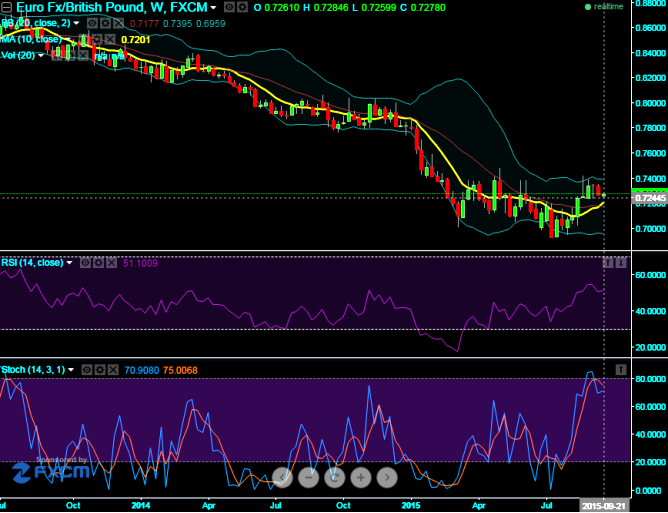Expand MA (10, close) dropdown arrow
The width and height of the screenshot is (668, 513).
coord(66,40)
